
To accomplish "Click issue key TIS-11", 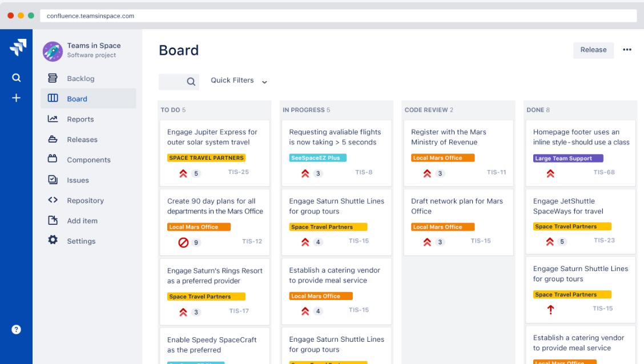I will [x=496, y=172].
